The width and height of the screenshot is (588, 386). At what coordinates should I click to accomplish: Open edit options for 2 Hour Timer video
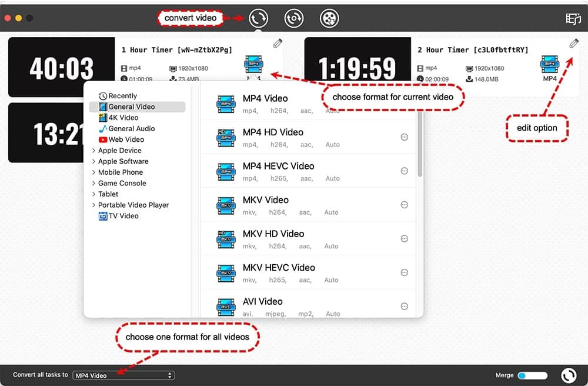pyautogui.click(x=574, y=43)
